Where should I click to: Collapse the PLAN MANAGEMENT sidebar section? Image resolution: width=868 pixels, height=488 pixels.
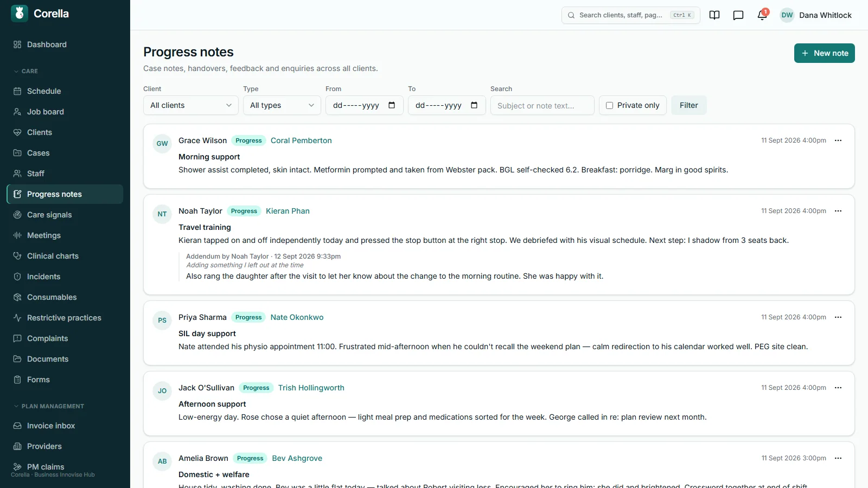point(49,406)
